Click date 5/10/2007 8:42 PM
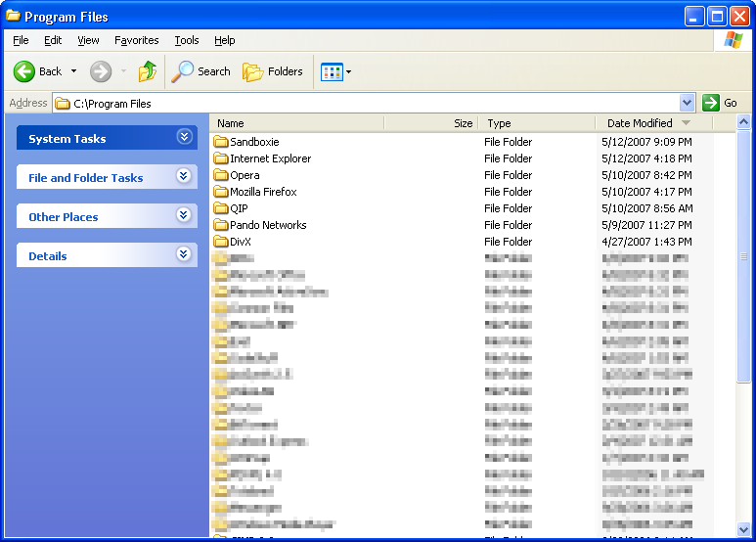The image size is (756, 542). (x=646, y=175)
